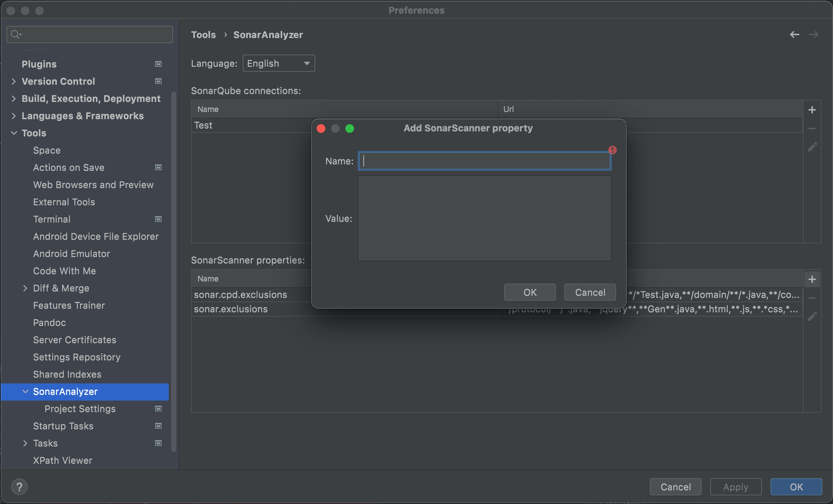This screenshot has height=504, width=833.
Task: Click Name header of connections table
Action: pos(345,109)
